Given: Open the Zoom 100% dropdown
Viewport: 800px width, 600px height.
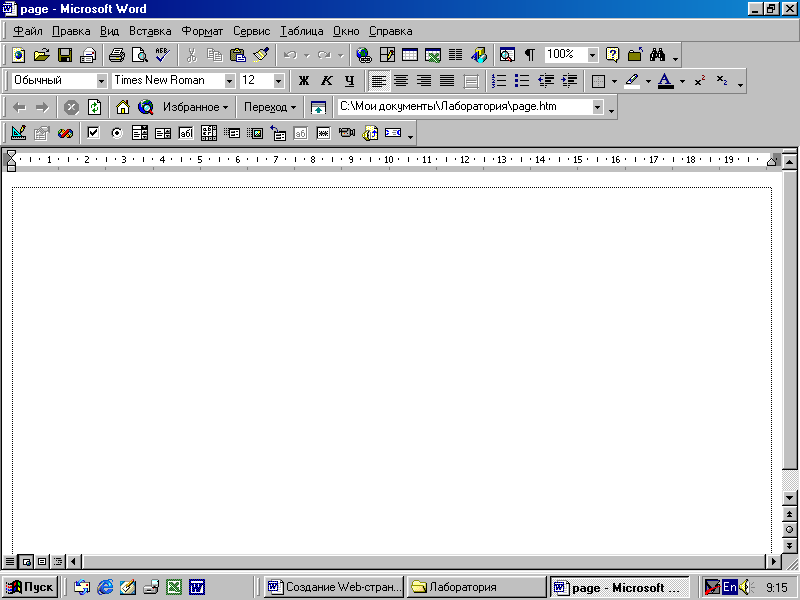Looking at the screenshot, I should pyautogui.click(x=592, y=55).
